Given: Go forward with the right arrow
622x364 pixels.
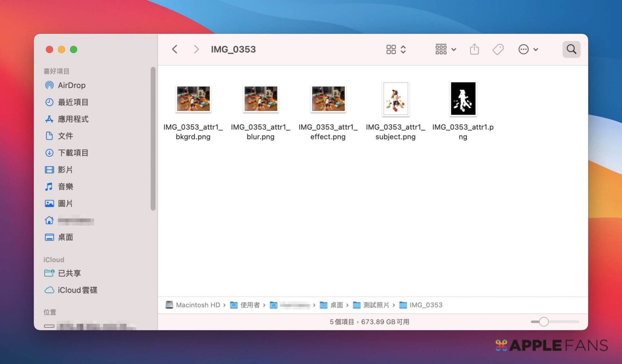Looking at the screenshot, I should click(196, 49).
